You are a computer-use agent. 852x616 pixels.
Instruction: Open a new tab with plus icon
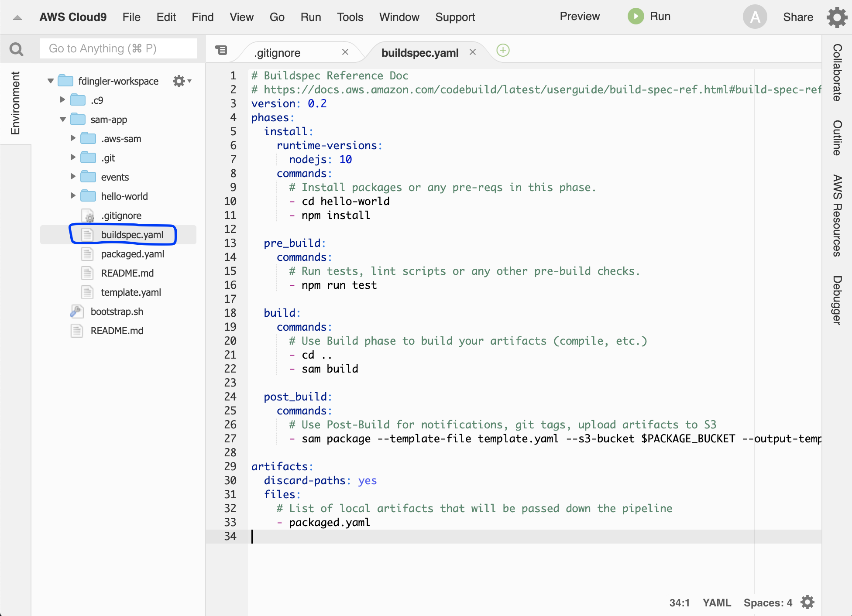pyautogui.click(x=503, y=51)
